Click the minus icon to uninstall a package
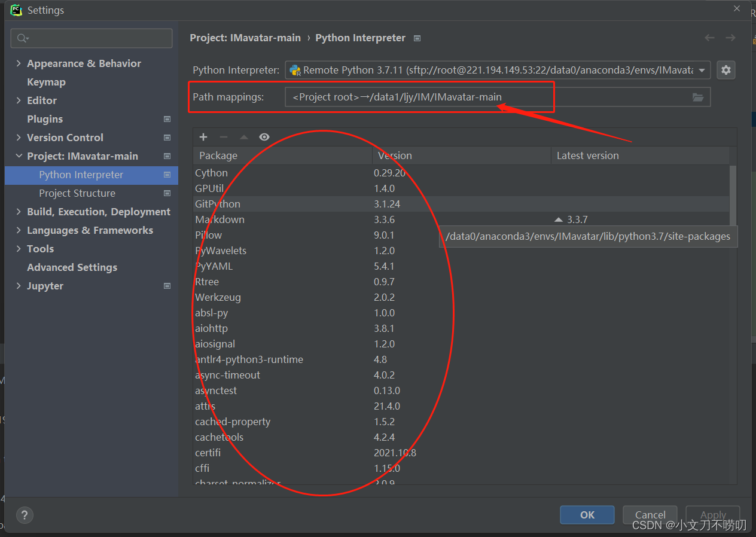The width and height of the screenshot is (756, 537). [x=224, y=137]
